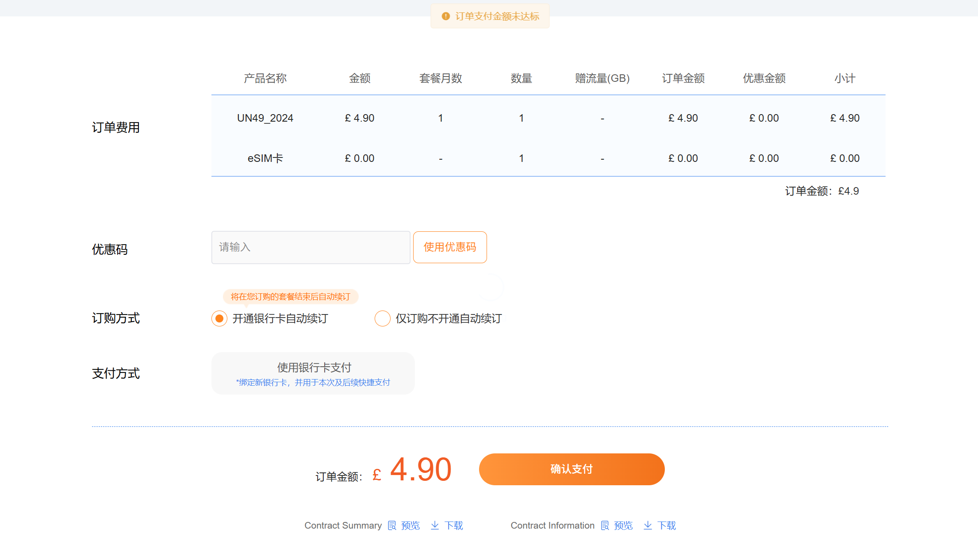Click the 绑定新银行卡 hint text

pos(313,383)
